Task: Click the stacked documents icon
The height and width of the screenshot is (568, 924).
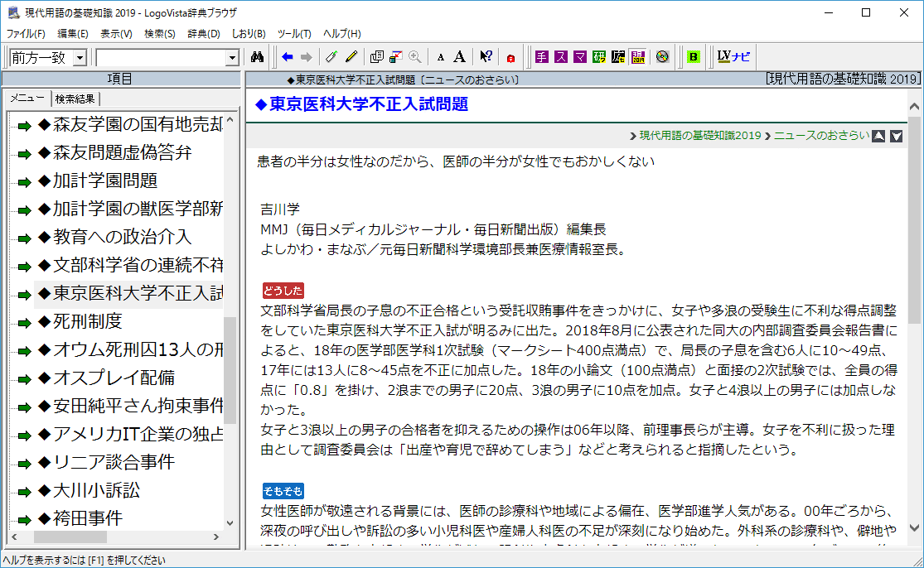Action: pyautogui.click(x=376, y=57)
